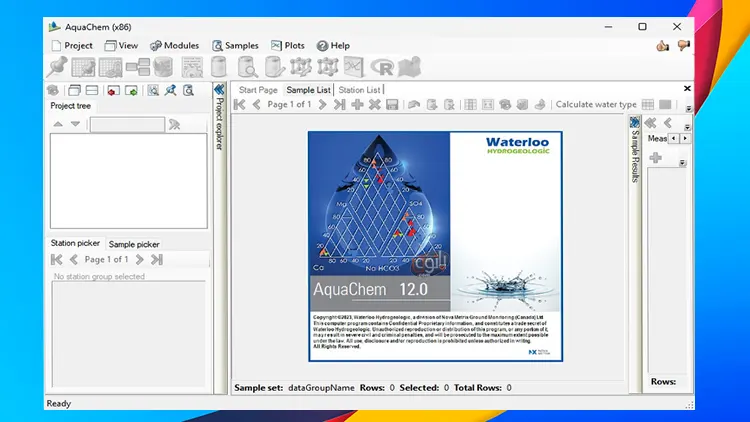The height and width of the screenshot is (422, 750).
Task: Add a sample with the plus icon
Action: click(x=357, y=104)
